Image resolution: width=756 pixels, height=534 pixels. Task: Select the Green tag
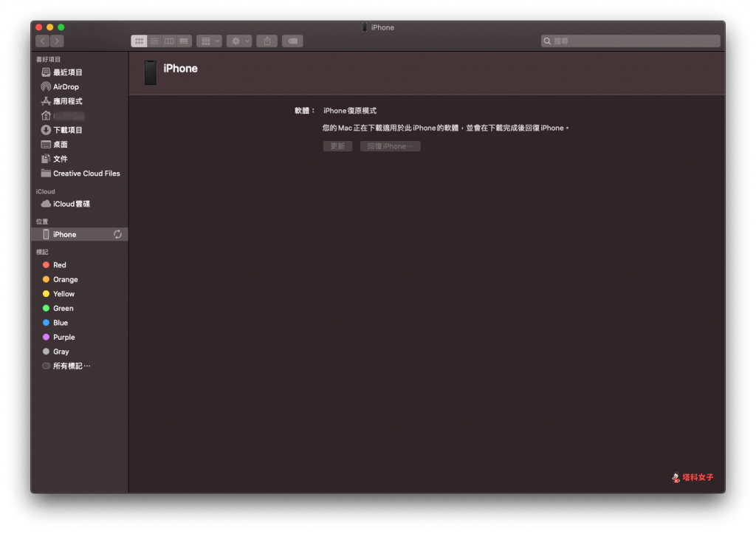(80, 308)
